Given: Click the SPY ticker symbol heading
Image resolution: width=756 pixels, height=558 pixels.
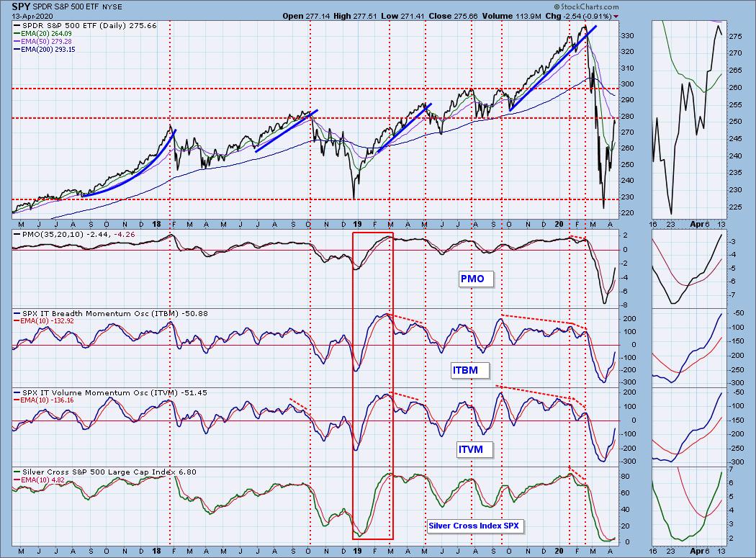Looking at the screenshot, I should [21, 6].
